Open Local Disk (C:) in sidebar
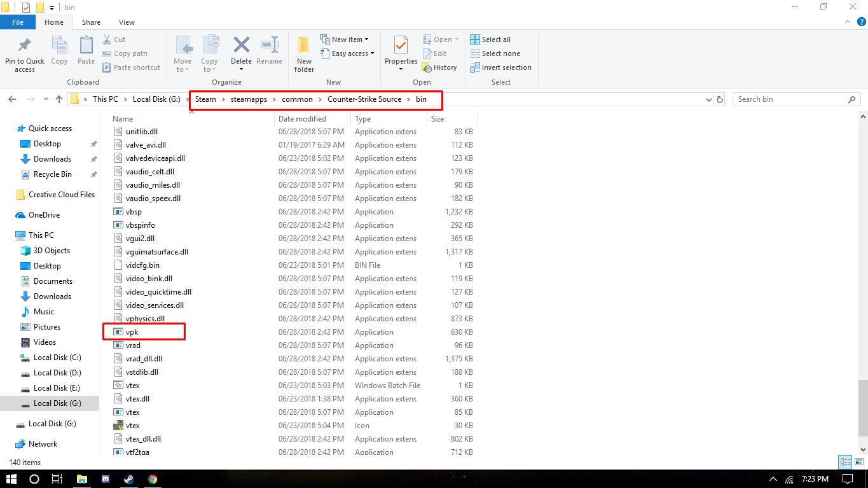868x488 pixels. coord(57,358)
